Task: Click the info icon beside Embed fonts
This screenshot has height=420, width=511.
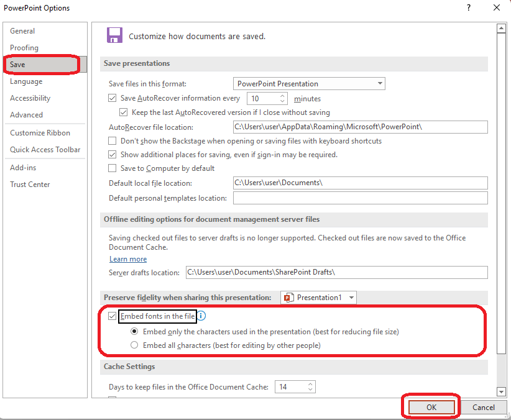Action: [x=201, y=316]
